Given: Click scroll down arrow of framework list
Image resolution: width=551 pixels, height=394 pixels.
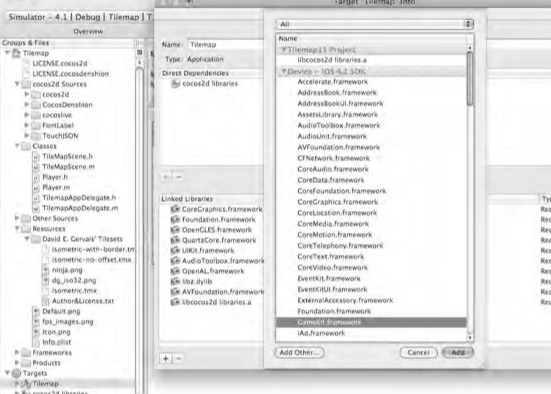Looking at the screenshot, I should pos(470,338).
